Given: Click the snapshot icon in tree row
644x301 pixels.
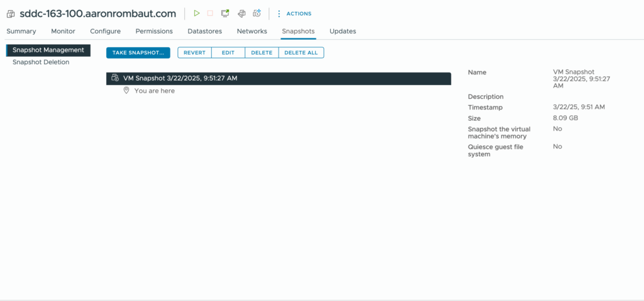Looking at the screenshot, I should tap(115, 78).
